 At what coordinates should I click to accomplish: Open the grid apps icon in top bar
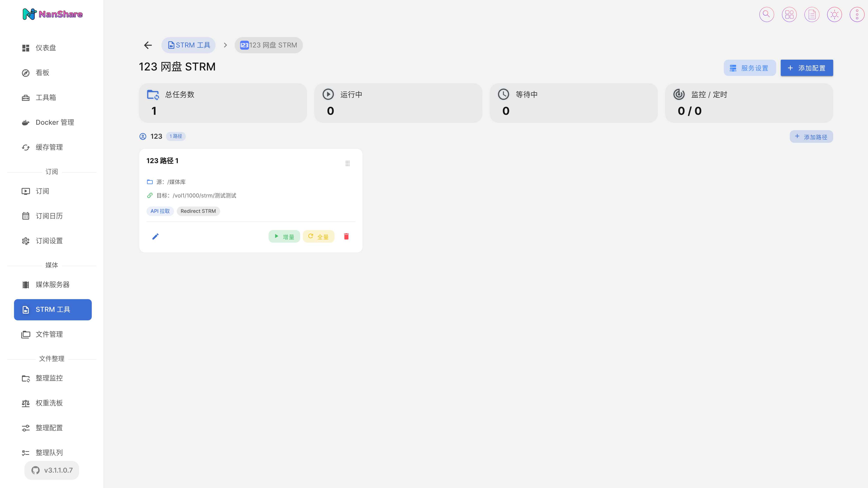789,14
